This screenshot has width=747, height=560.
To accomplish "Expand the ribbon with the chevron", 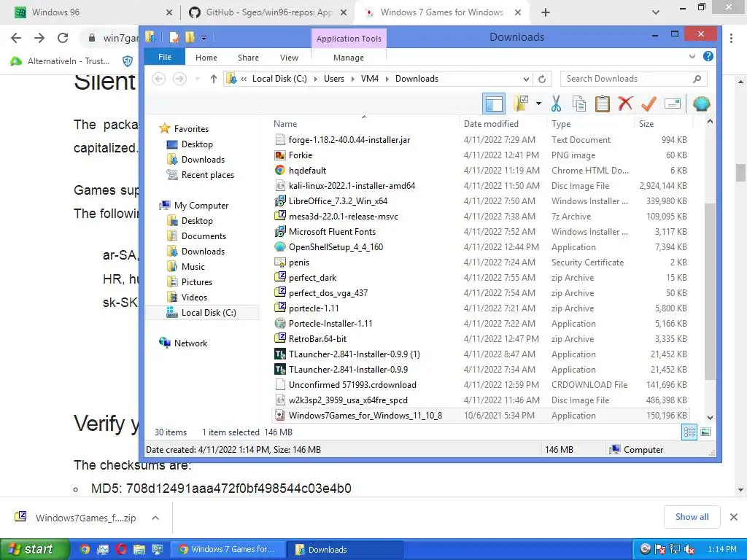I will (692, 57).
